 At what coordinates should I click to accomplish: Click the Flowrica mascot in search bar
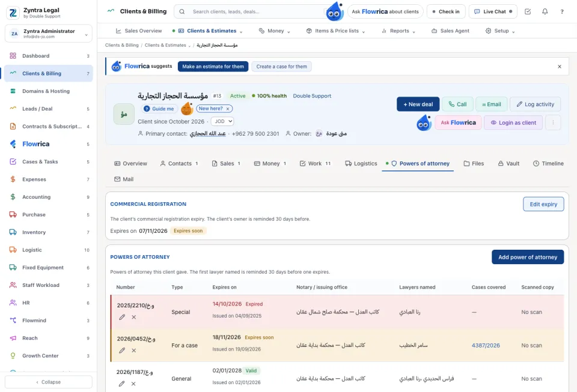pos(335,11)
